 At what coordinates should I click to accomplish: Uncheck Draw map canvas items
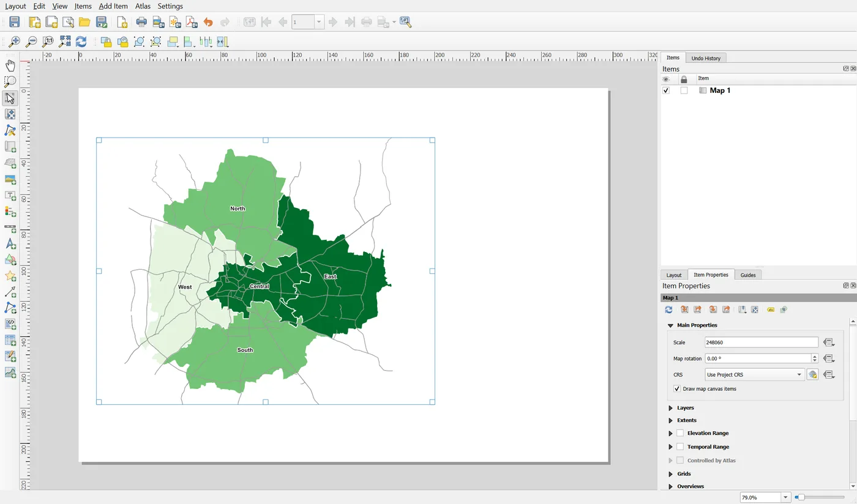(x=677, y=389)
